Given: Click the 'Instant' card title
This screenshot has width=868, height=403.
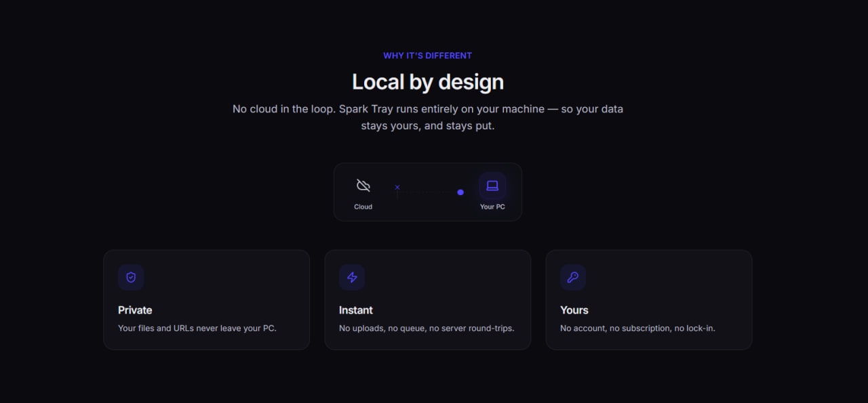Looking at the screenshot, I should pyautogui.click(x=356, y=310).
